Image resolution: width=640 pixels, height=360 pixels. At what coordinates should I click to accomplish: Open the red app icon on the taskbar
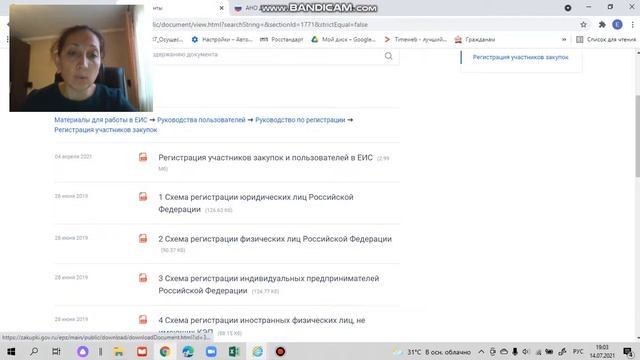click(x=142, y=351)
